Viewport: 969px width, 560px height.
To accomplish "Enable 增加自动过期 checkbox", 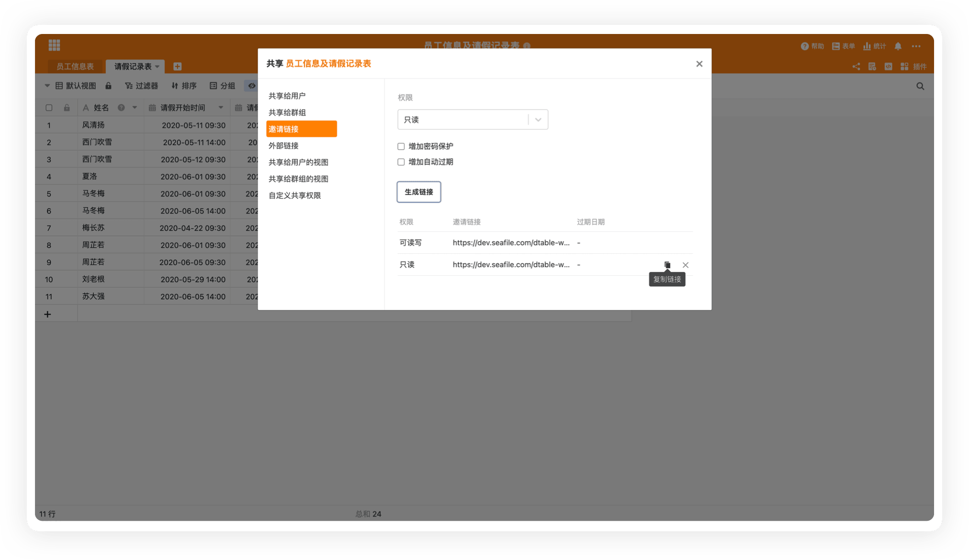I will [401, 162].
